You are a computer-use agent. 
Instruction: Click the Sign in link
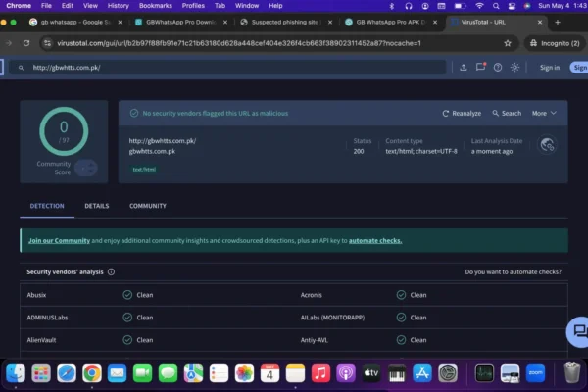pos(550,68)
